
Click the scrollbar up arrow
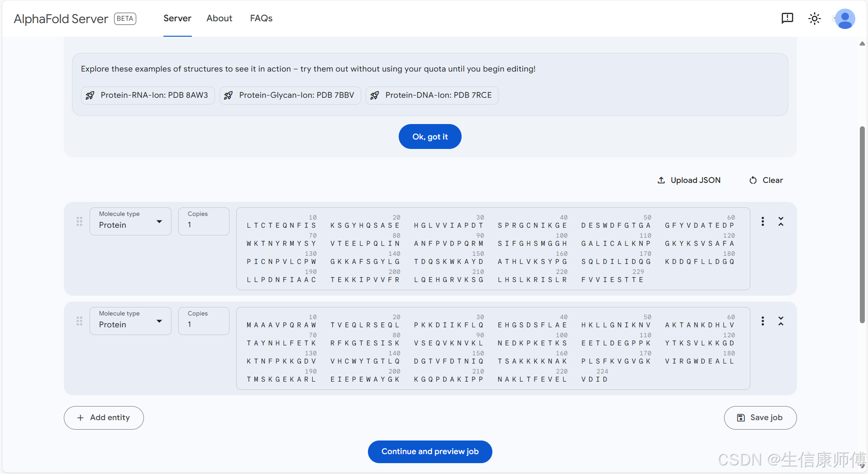[862, 44]
